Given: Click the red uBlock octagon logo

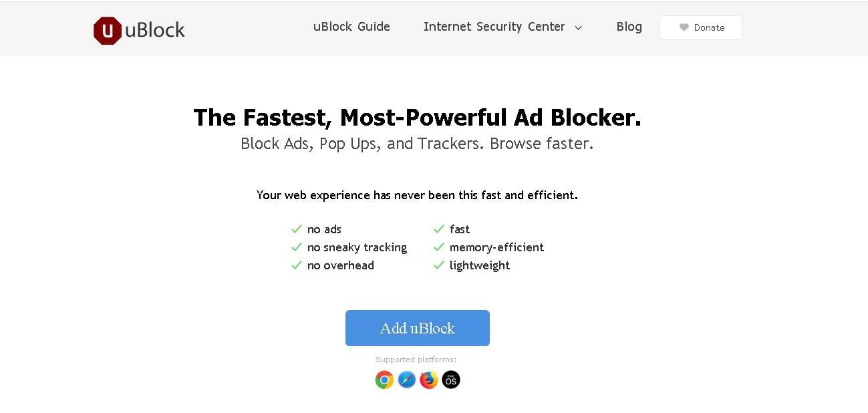Looking at the screenshot, I should 108,31.
